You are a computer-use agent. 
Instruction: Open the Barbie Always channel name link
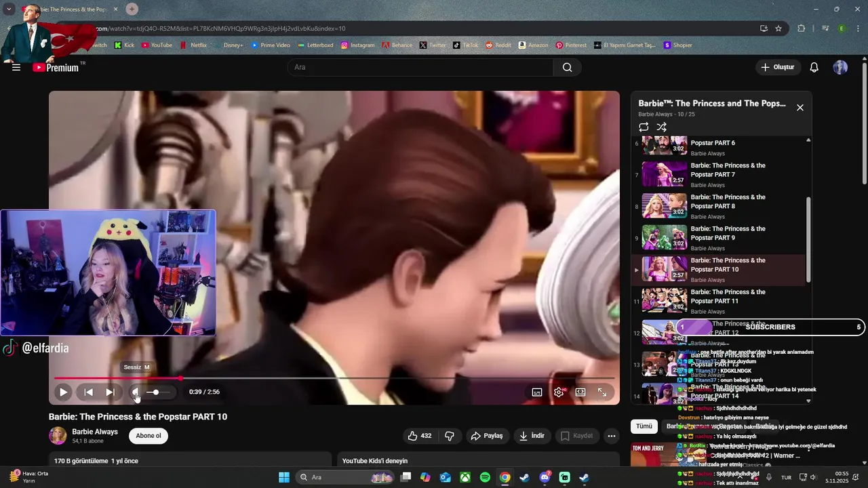point(95,432)
